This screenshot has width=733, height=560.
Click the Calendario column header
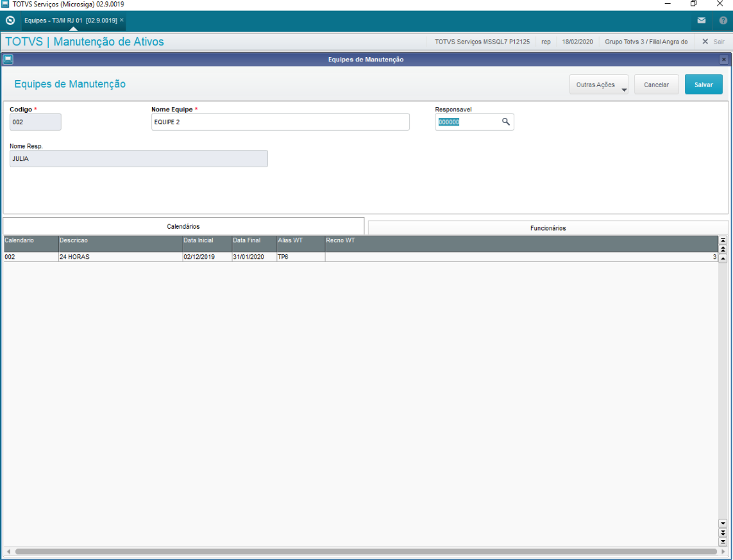click(31, 243)
